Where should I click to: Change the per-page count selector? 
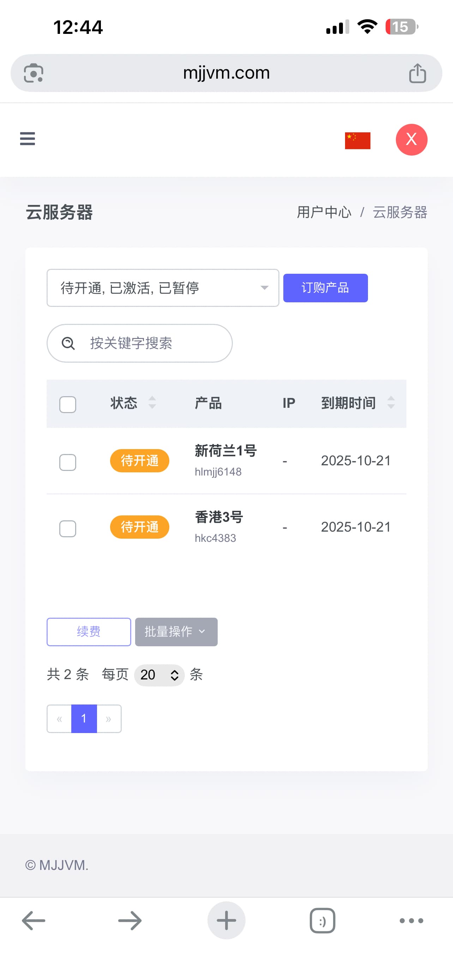tap(159, 675)
